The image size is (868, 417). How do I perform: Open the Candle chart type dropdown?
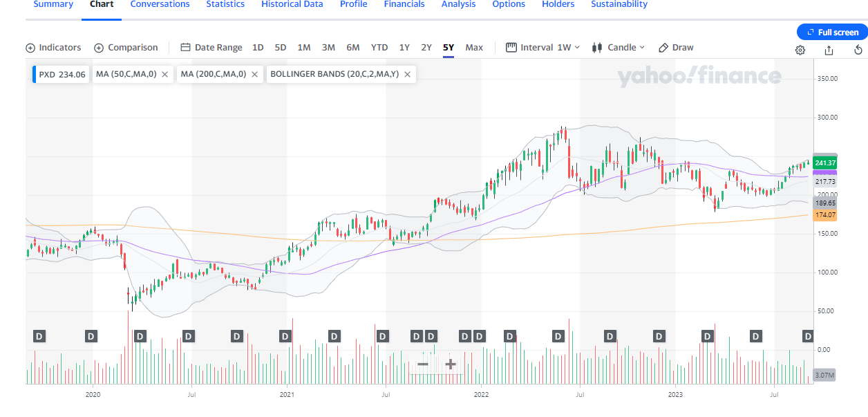(619, 48)
